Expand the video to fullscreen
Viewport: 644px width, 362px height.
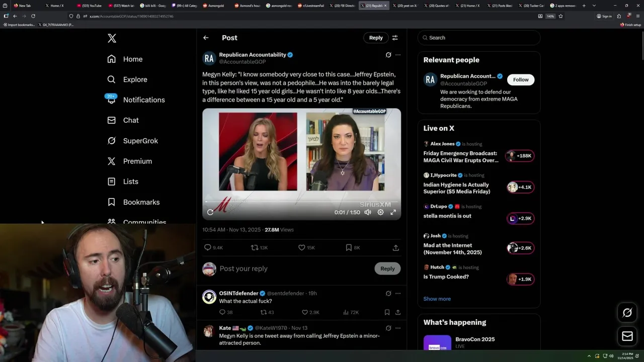(x=393, y=212)
